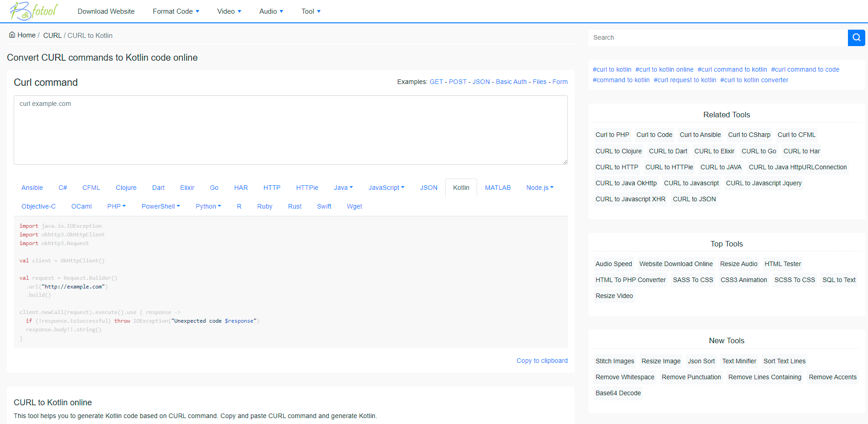The image size is (868, 424).
Task: Click Copy to clipboard
Action: coord(542,361)
